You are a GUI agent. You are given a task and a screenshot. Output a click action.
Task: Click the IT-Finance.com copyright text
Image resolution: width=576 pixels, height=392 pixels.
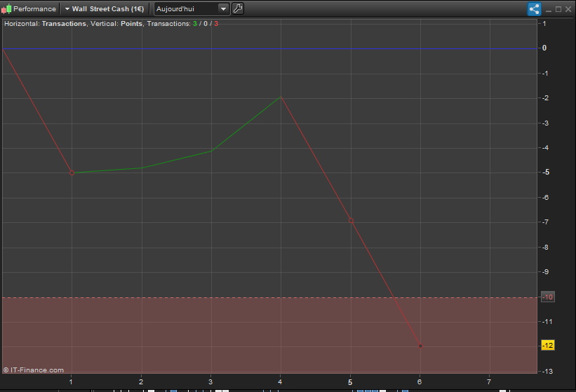[x=34, y=370]
